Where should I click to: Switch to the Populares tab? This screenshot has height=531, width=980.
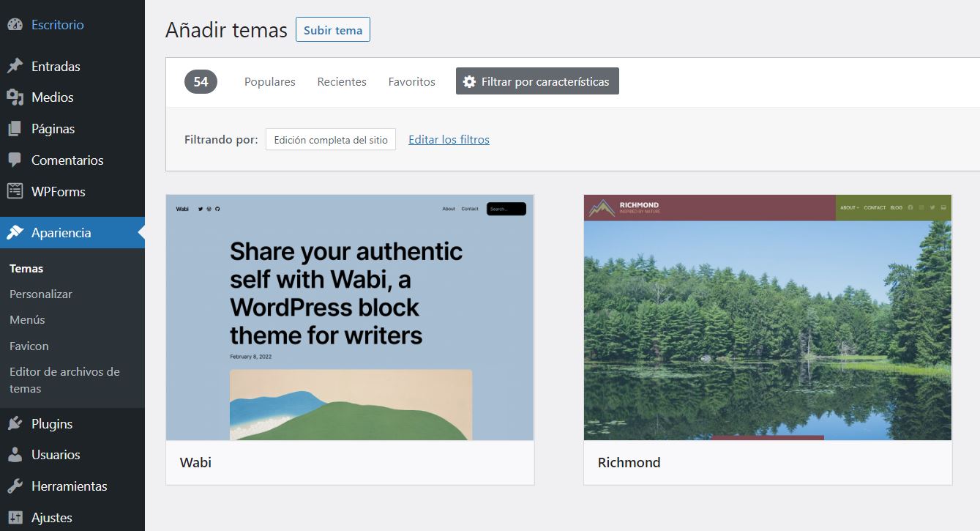click(x=269, y=82)
